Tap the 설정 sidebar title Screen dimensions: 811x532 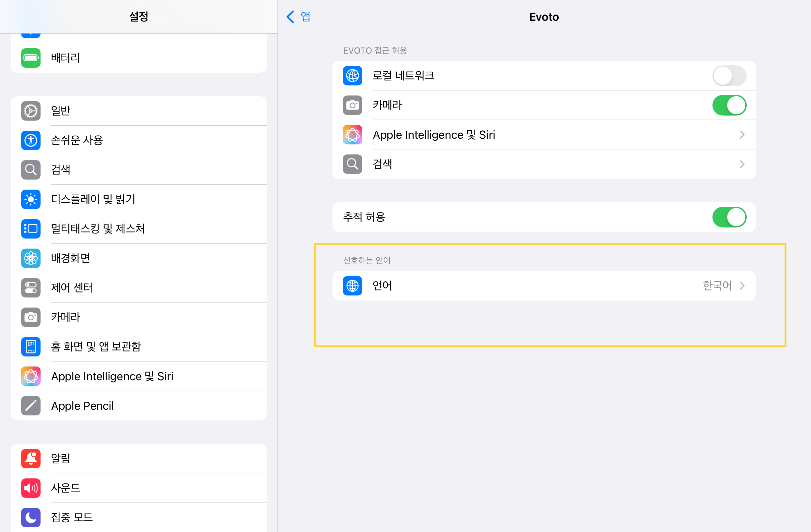(x=139, y=17)
